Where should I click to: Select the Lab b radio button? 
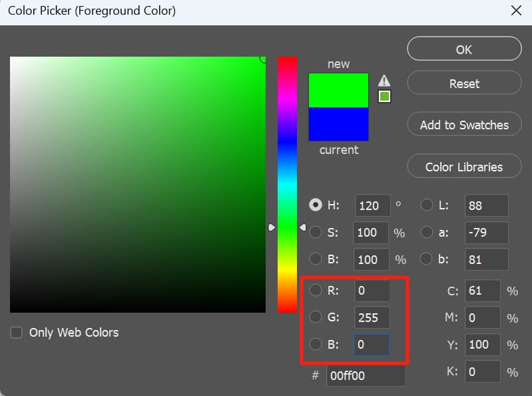click(426, 259)
